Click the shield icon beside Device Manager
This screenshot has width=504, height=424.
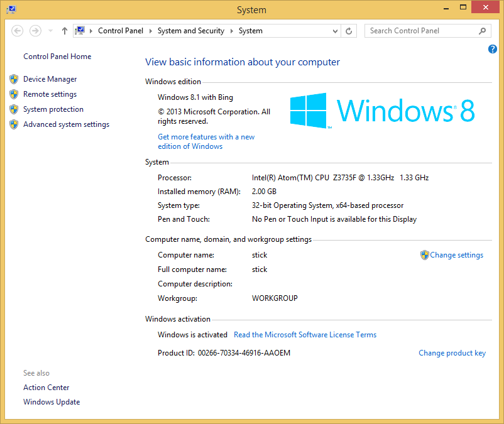point(14,79)
